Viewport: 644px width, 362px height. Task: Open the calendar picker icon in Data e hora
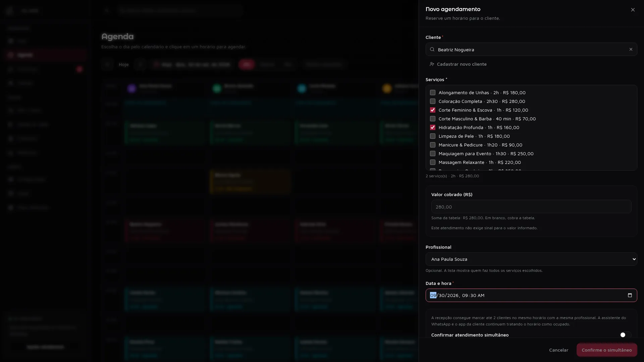click(630, 295)
